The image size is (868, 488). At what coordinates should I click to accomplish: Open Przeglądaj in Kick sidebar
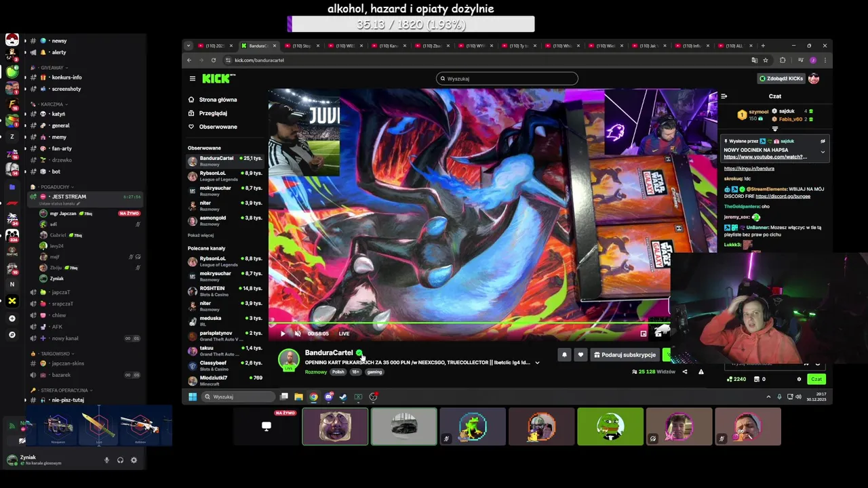point(213,113)
